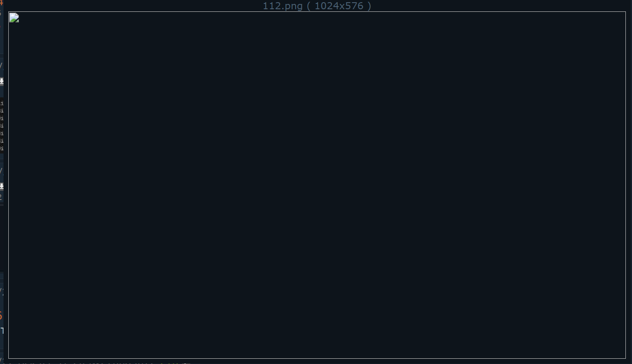This screenshot has height=364, width=632.
Task: Select the 112.png file name in title
Action: tap(282, 6)
